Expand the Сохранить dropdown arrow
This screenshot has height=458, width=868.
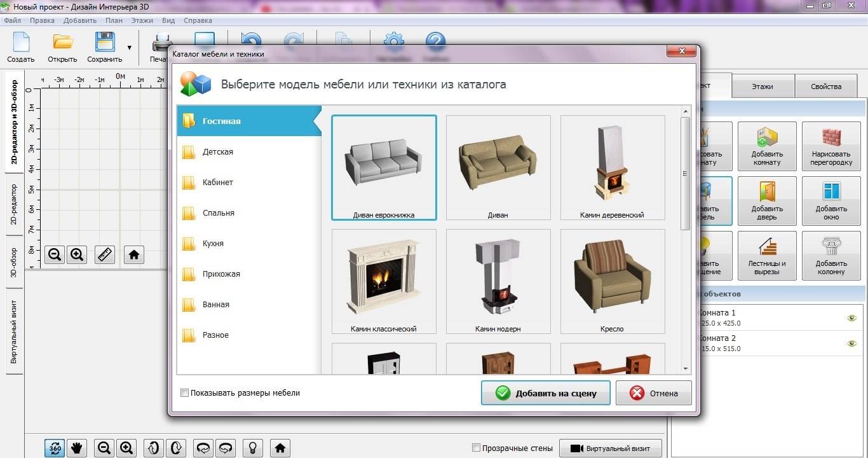(x=130, y=47)
